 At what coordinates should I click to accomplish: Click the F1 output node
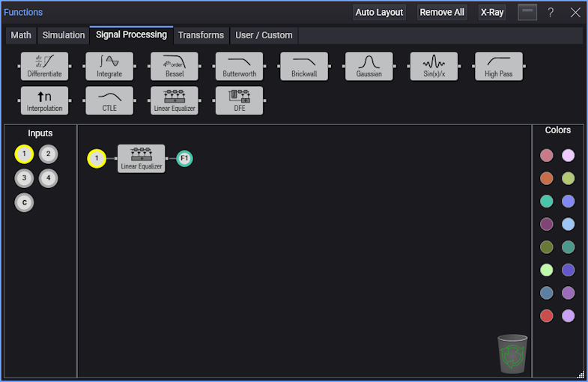184,158
